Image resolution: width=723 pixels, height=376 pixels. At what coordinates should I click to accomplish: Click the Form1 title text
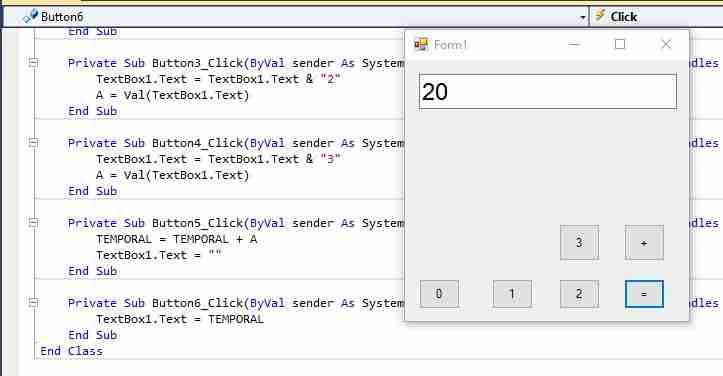(450, 45)
